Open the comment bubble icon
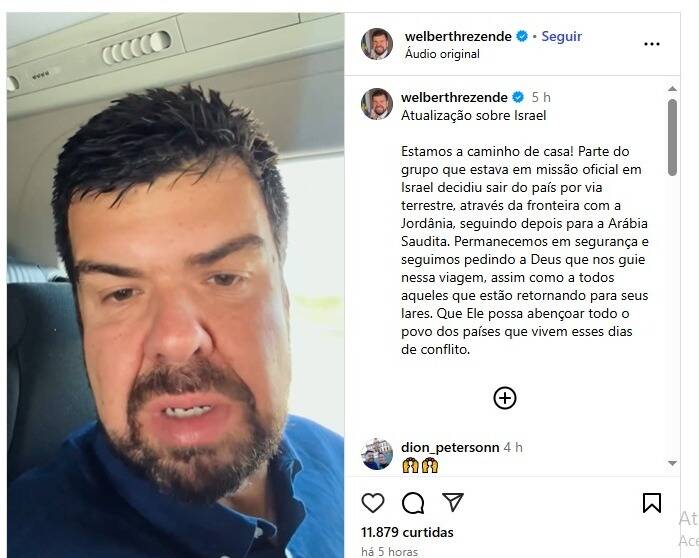Screen dimensions: 699x558 (x=413, y=503)
